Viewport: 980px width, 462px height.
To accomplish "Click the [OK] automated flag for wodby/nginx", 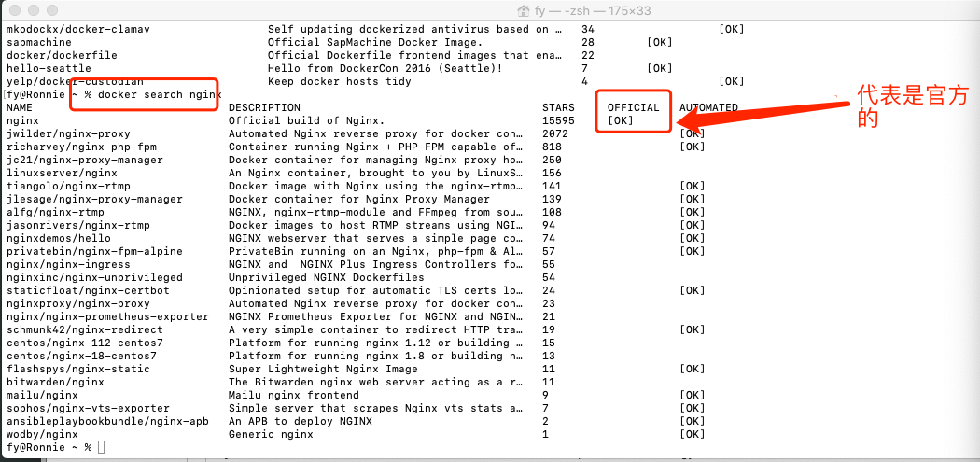I will pos(693,435).
